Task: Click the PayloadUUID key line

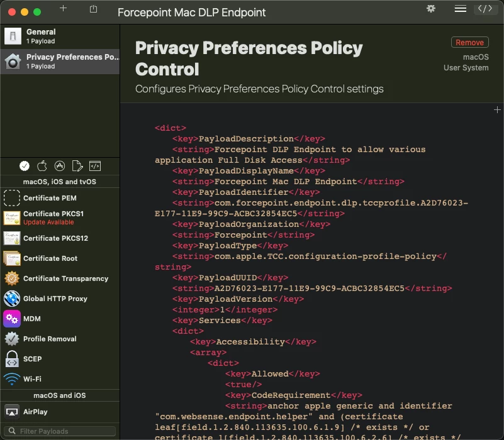Action: (x=230, y=277)
